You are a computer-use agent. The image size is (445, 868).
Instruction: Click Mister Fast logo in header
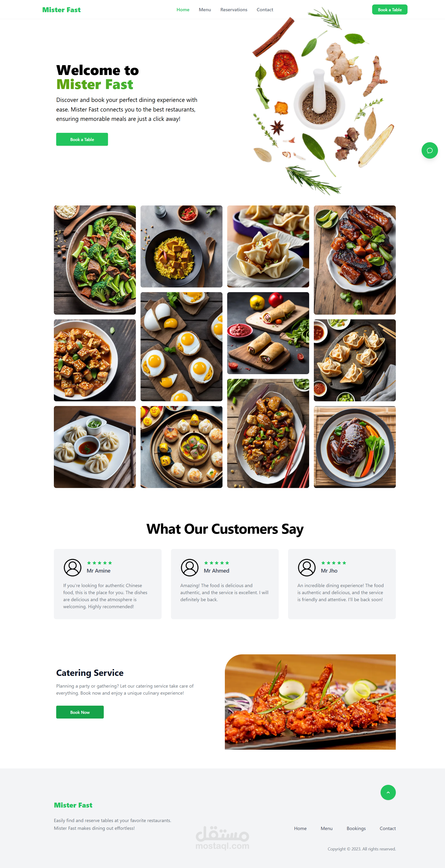61,10
